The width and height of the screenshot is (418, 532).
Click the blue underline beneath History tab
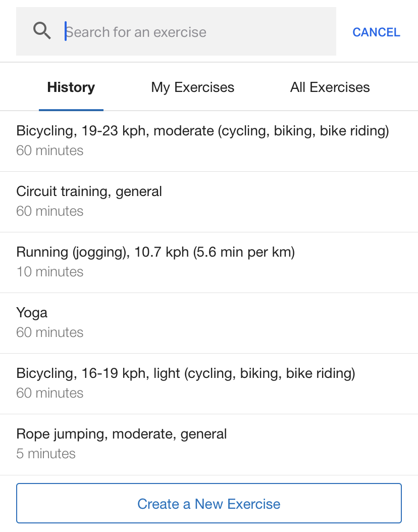click(x=71, y=110)
